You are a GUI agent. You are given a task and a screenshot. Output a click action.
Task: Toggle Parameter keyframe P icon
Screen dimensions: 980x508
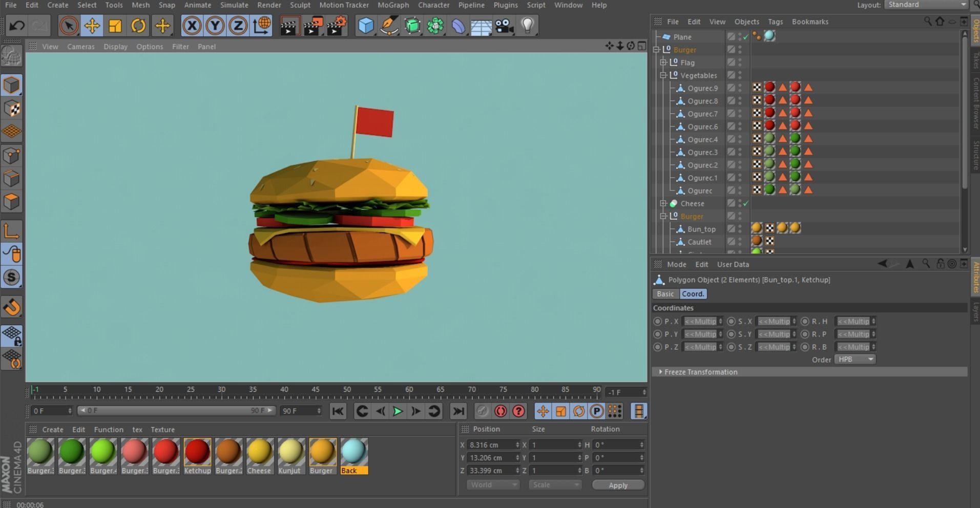point(597,411)
